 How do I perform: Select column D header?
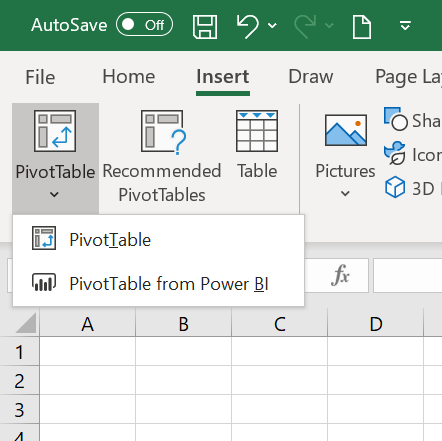click(375, 324)
